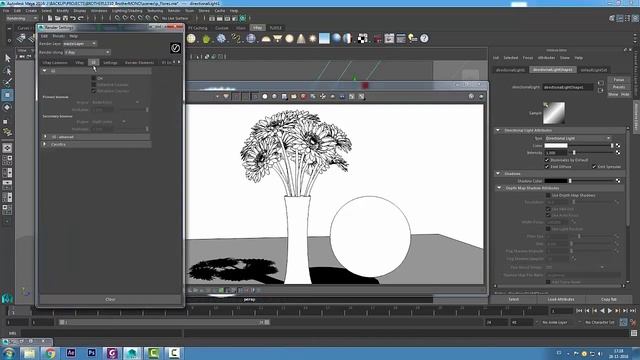Image resolution: width=640 pixels, height=360 pixels.
Task: Click the white light Color swatch
Action: point(556,146)
